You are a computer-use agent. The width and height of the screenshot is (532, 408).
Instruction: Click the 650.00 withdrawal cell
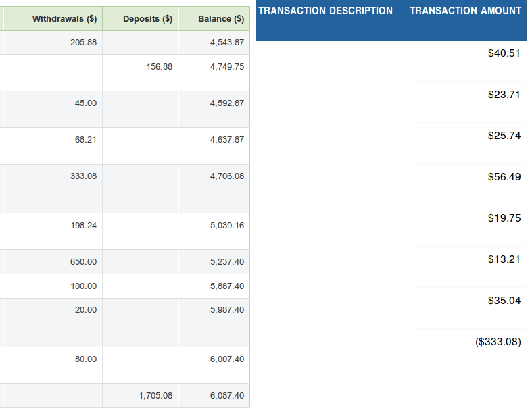click(83, 262)
